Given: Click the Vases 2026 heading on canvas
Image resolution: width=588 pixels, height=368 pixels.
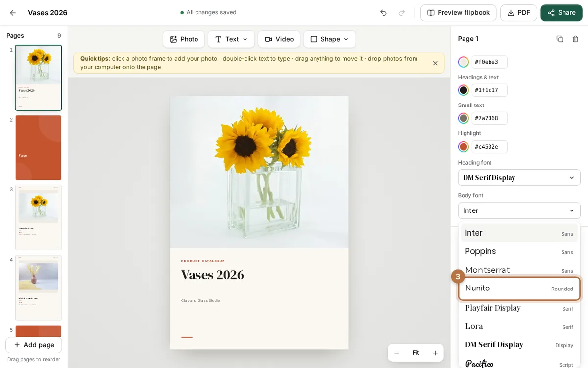Looking at the screenshot, I should pos(212,275).
